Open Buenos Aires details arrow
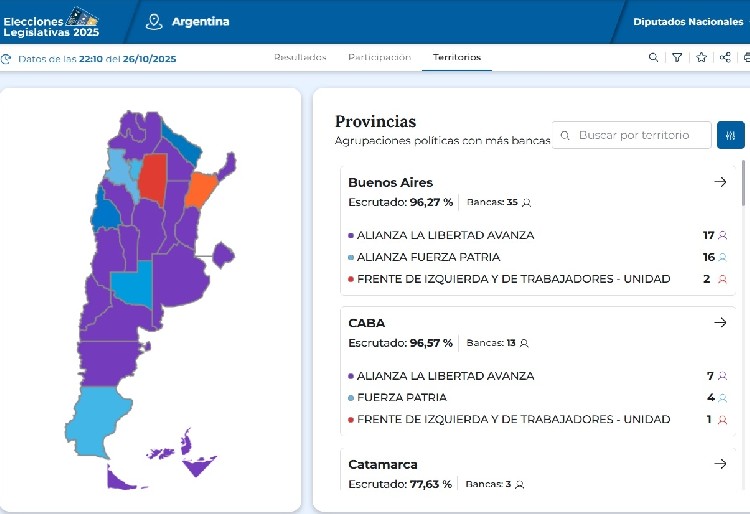The image size is (750, 514). coord(719,182)
